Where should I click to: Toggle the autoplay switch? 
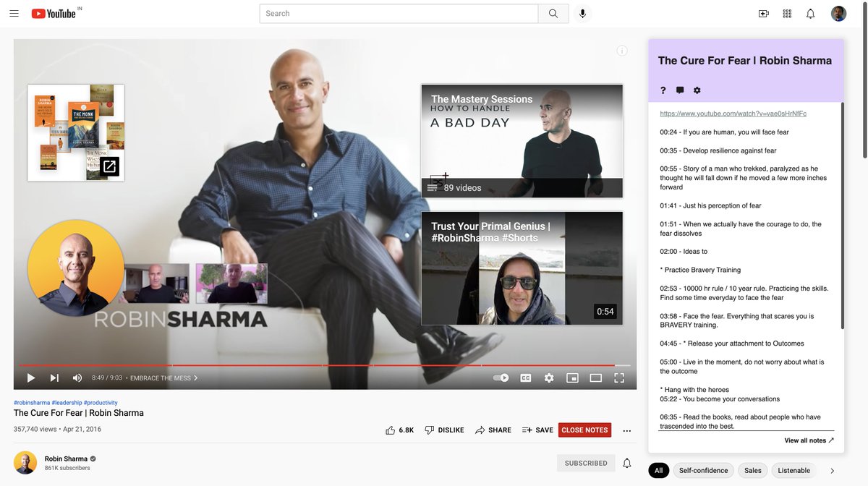[501, 378]
